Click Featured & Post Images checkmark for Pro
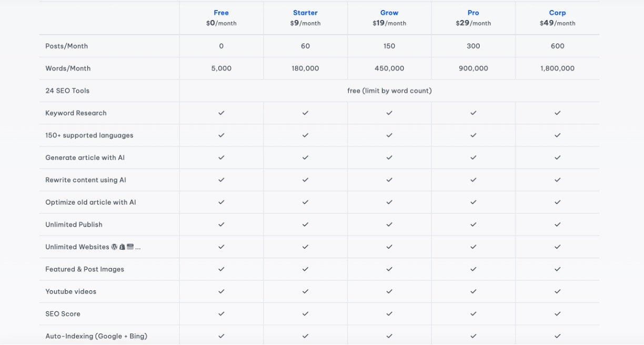This screenshot has height=345, width=644. 474,269
